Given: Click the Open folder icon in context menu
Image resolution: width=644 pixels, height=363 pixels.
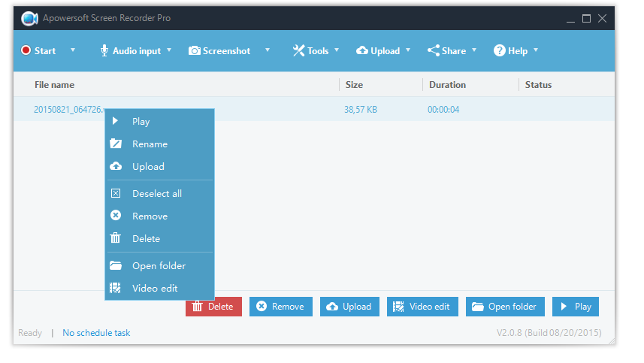Looking at the screenshot, I should (116, 265).
